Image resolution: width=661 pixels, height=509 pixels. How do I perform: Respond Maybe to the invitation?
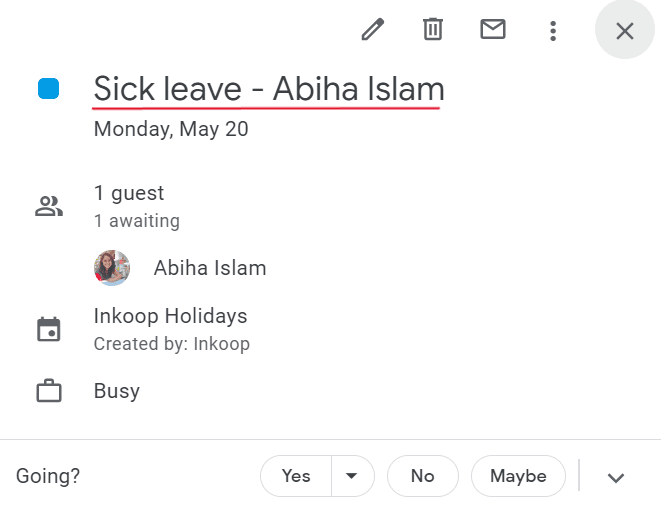coord(518,476)
